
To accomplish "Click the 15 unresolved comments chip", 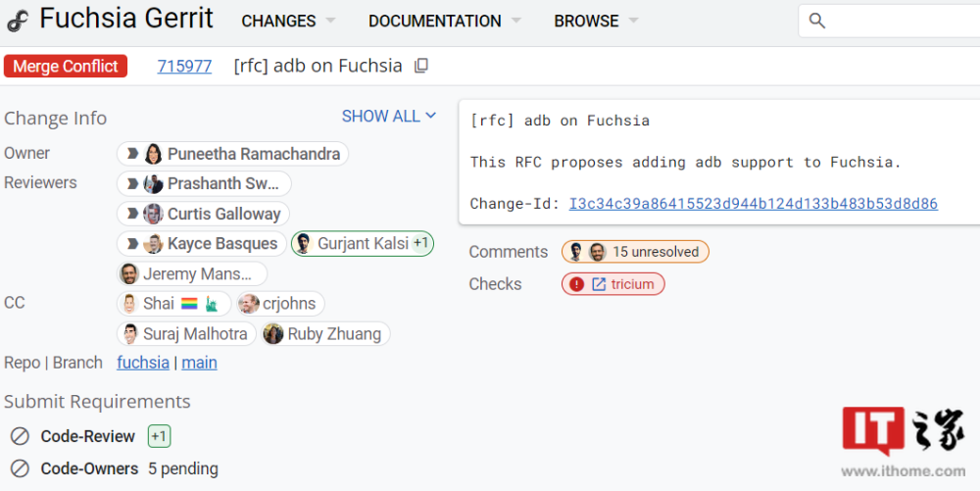I will click(x=635, y=252).
